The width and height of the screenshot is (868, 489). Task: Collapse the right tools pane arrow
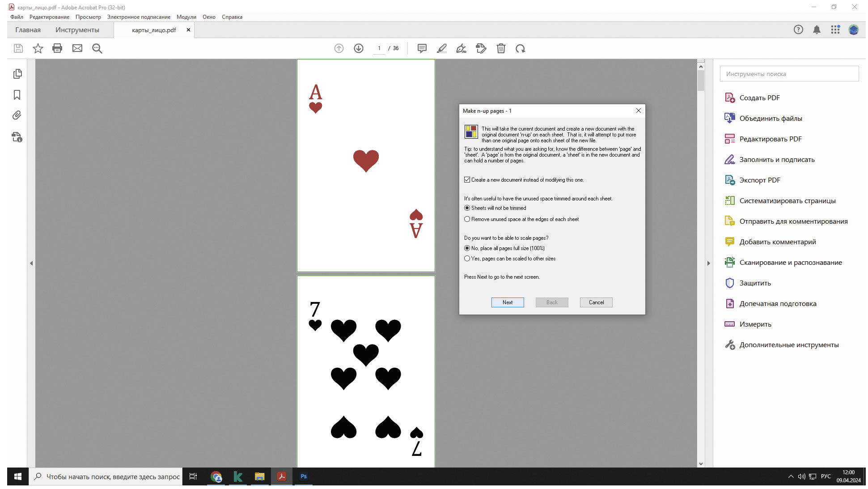coord(708,263)
